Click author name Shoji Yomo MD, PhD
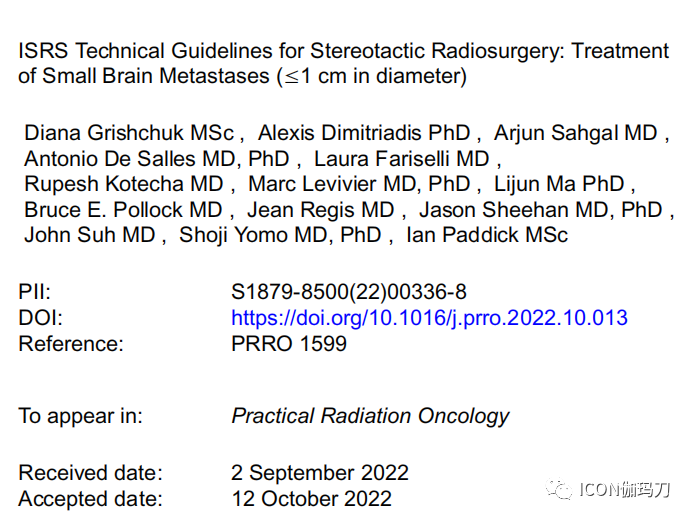Screen dimensions: 693x520 click(x=280, y=235)
